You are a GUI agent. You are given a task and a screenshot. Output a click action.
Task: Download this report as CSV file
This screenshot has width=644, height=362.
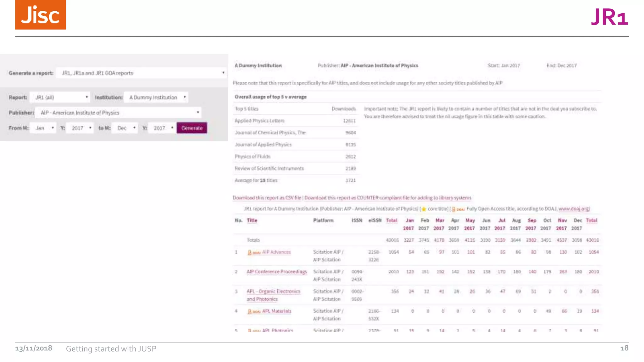coord(267,198)
